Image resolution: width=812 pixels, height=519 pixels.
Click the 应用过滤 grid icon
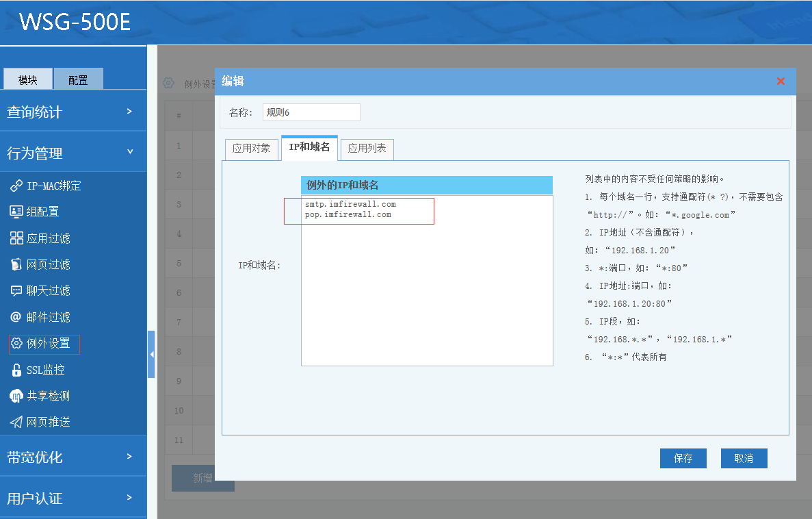(x=16, y=238)
